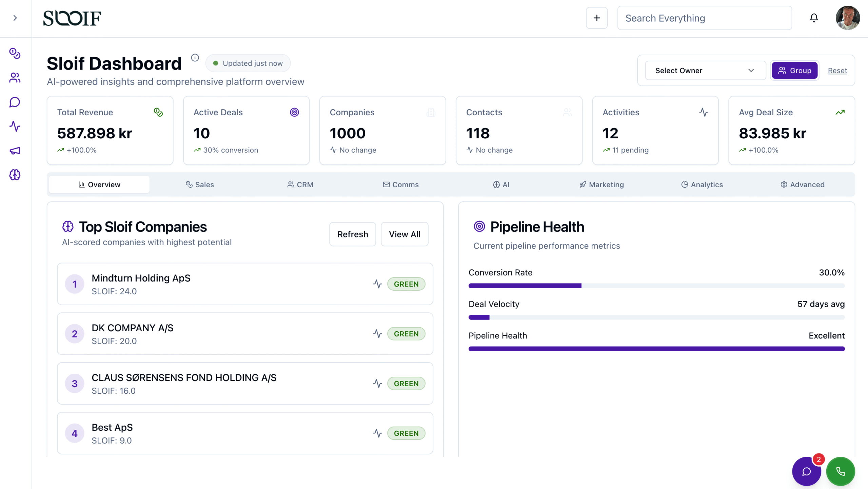Viewport: 868px width, 489px height.
Task: Open the Select Owner dropdown
Action: (705, 71)
